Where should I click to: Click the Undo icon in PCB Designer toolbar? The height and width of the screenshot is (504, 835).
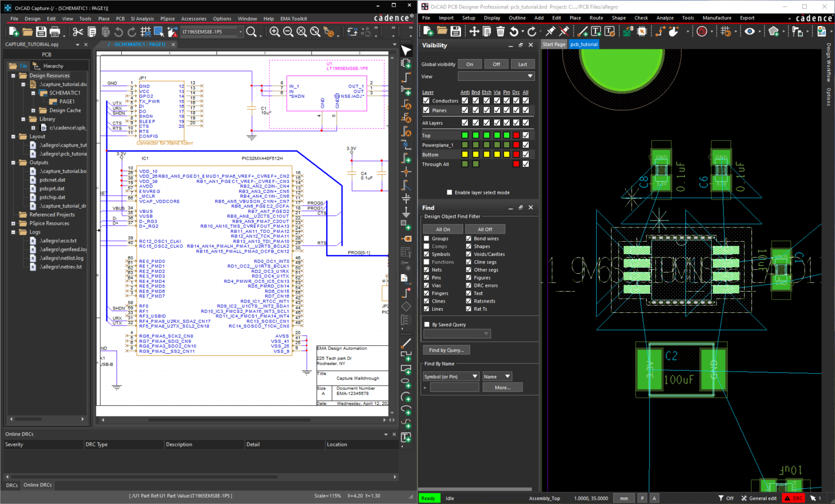pos(514,31)
